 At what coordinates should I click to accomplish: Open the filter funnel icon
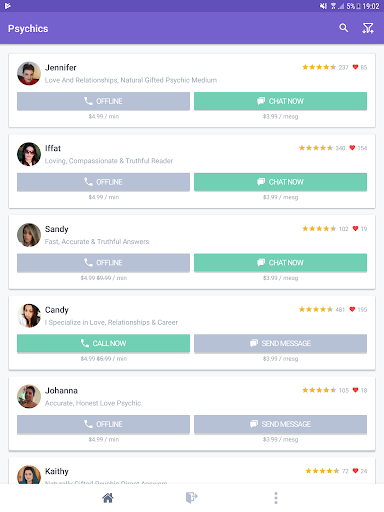click(368, 28)
